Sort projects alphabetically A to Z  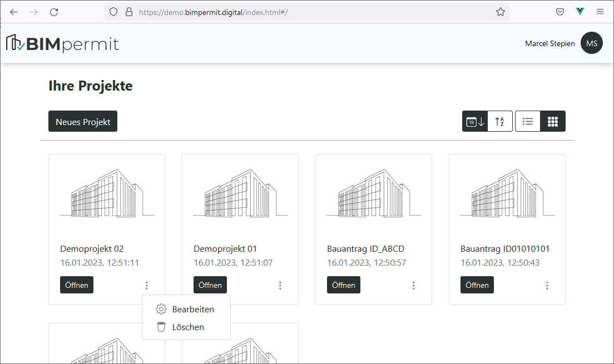[x=500, y=121]
